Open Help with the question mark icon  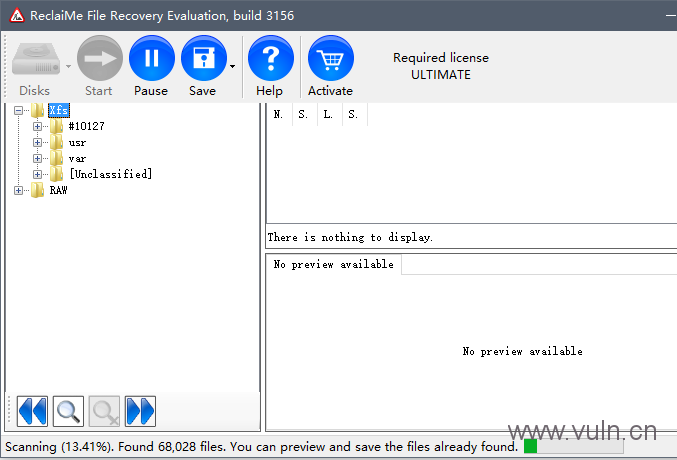point(271,58)
